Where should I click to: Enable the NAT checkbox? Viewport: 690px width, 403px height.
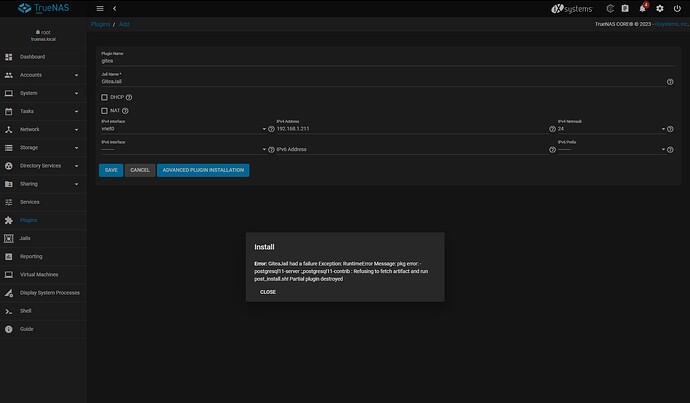click(x=104, y=110)
